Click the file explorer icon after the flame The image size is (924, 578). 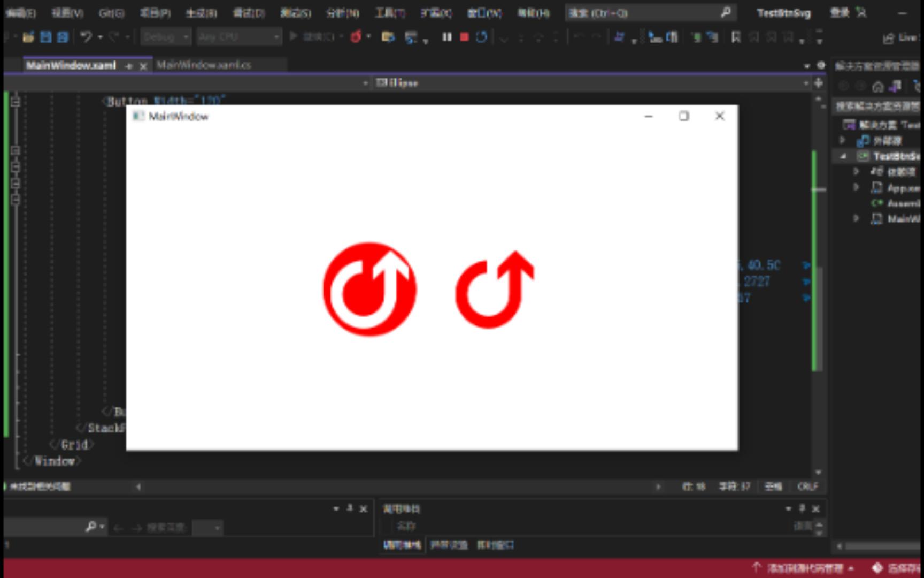(x=388, y=36)
